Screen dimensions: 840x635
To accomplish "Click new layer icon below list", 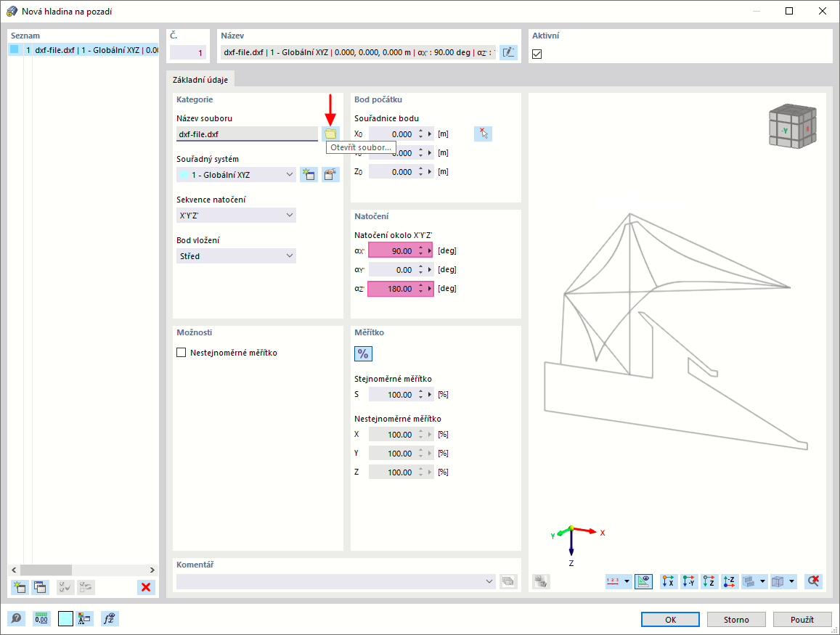I will tap(20, 587).
